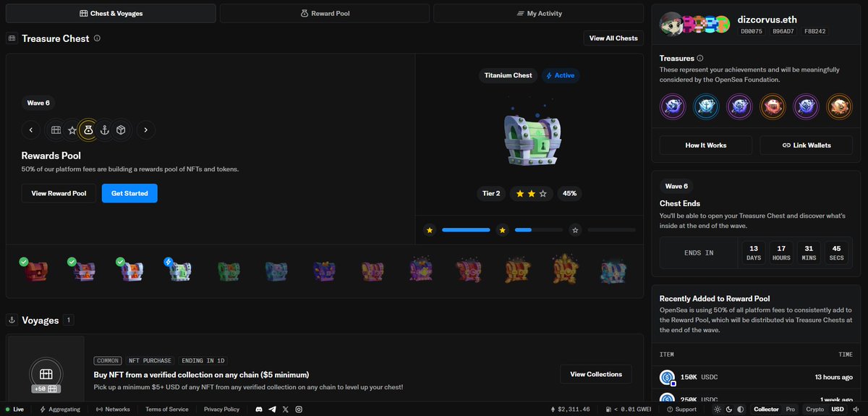Click the Ethereum price $2,311.46 indicator

(x=571, y=409)
